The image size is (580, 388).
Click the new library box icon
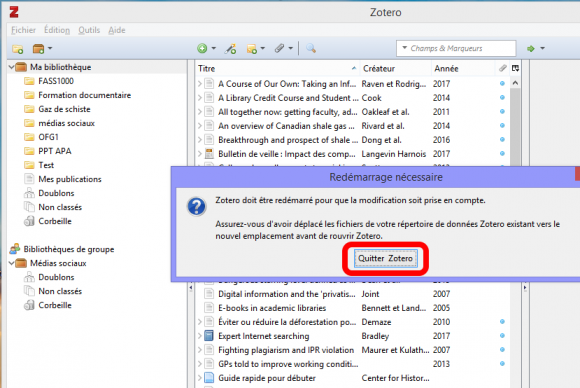tap(38, 48)
